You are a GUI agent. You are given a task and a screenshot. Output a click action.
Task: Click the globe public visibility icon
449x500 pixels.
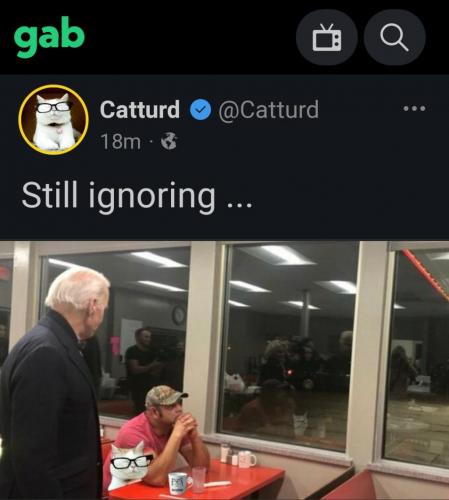tap(169, 141)
